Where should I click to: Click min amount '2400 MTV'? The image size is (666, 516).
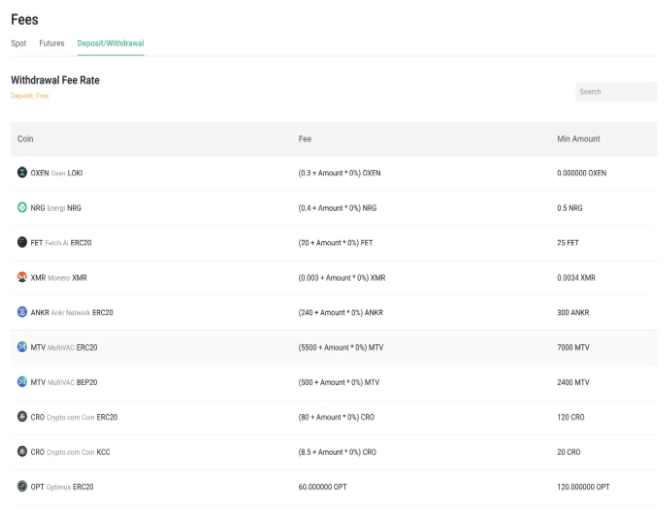[573, 382]
